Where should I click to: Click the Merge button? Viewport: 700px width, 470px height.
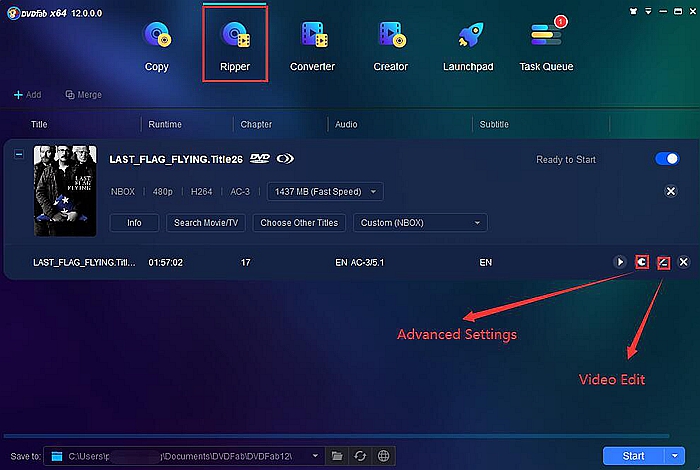pos(83,95)
